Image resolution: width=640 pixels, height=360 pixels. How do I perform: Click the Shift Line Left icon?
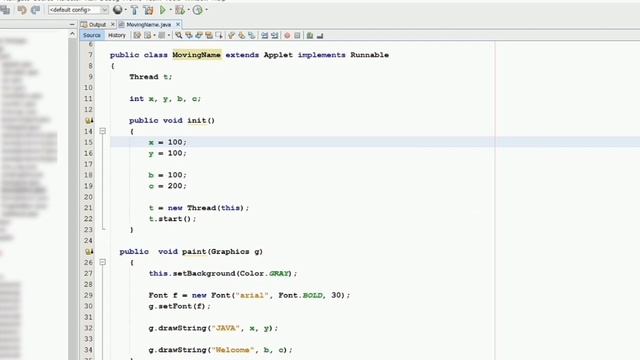point(264,36)
